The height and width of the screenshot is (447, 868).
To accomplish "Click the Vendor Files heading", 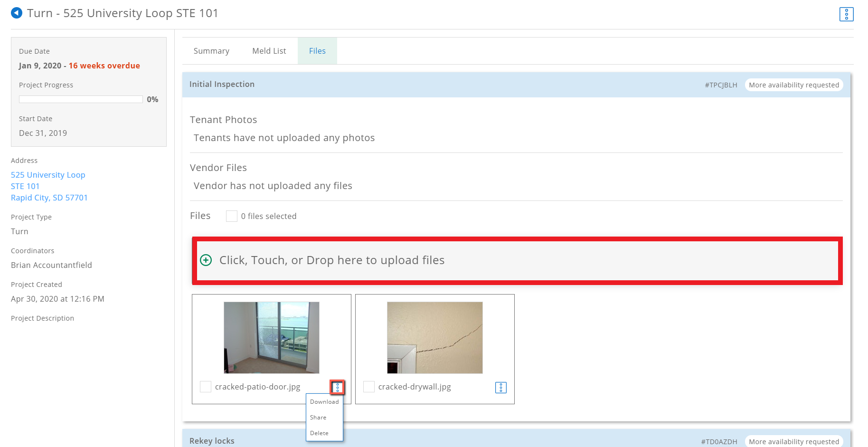I will [x=218, y=168].
